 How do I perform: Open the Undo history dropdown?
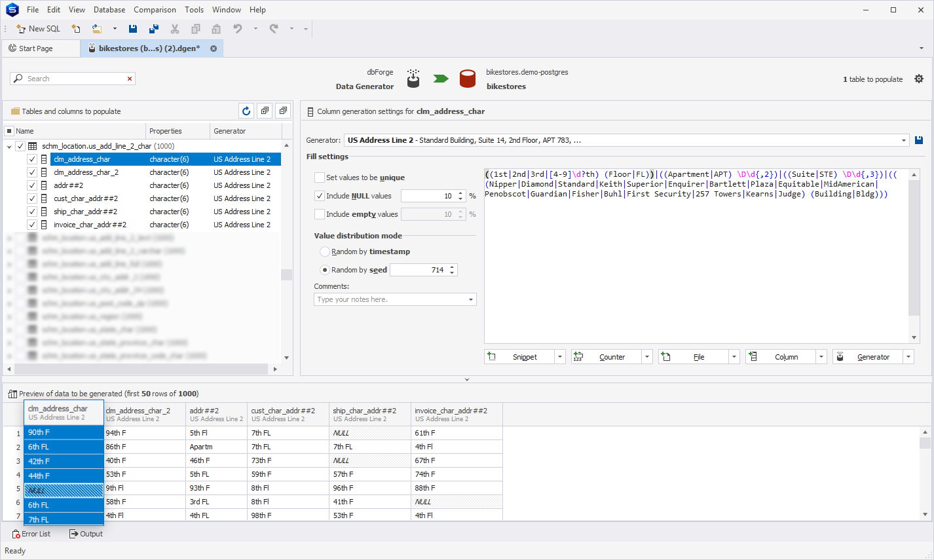point(255,29)
